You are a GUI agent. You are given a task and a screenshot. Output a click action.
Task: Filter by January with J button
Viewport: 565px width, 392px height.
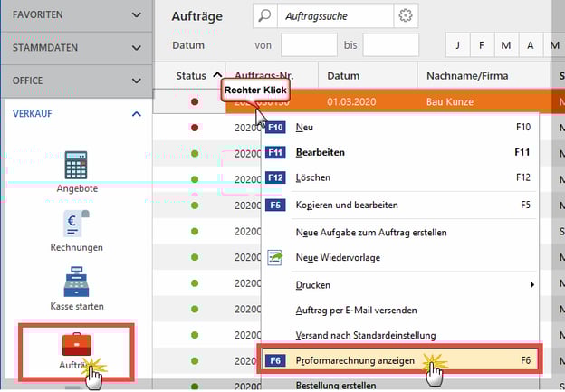pyautogui.click(x=458, y=45)
